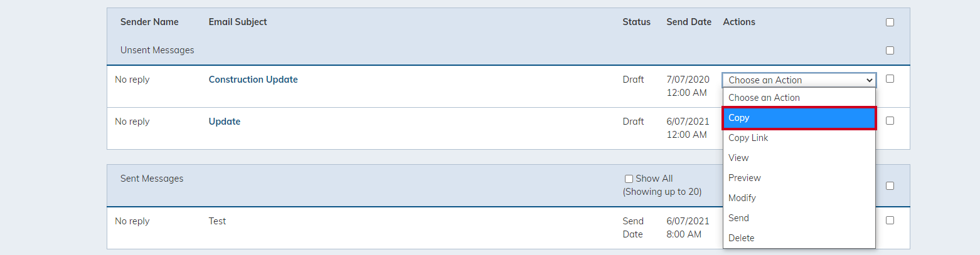Select Copy from the action dropdown
980x255 pixels.
(799, 118)
